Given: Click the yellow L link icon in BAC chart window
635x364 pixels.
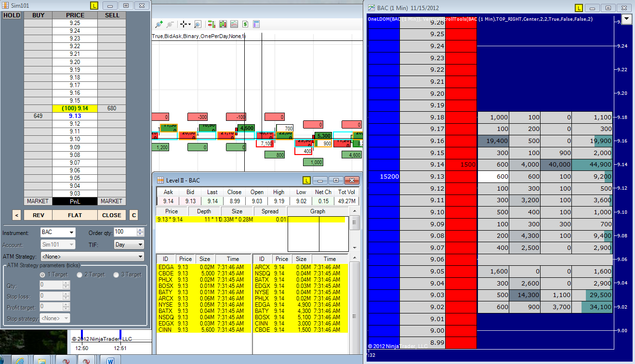Looking at the screenshot, I should pyautogui.click(x=579, y=8).
